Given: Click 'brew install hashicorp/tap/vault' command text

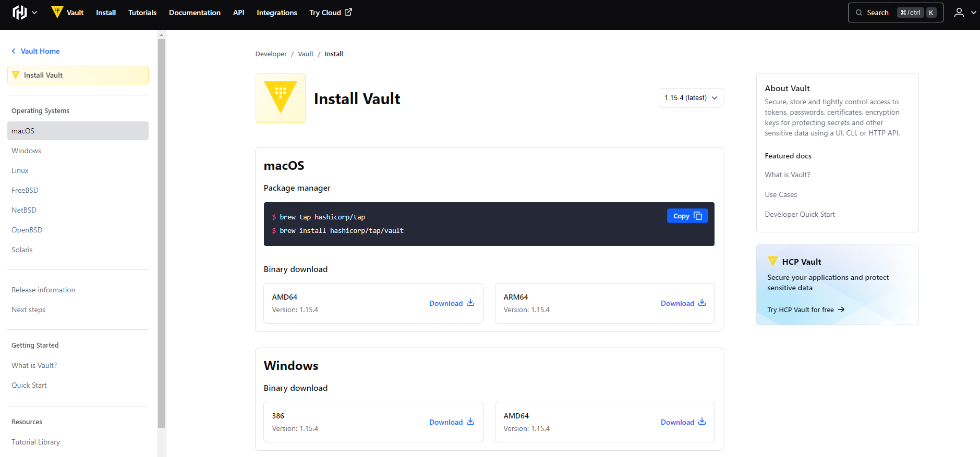Looking at the screenshot, I should tap(342, 230).
